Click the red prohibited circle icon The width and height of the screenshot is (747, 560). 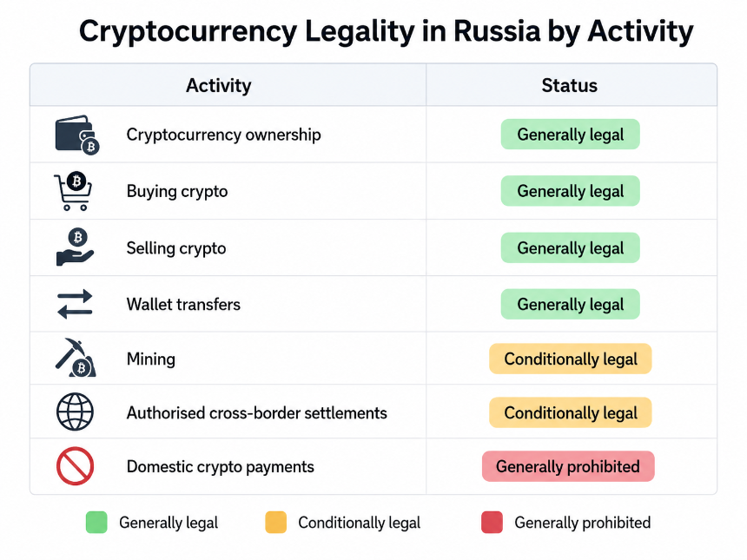click(x=75, y=466)
